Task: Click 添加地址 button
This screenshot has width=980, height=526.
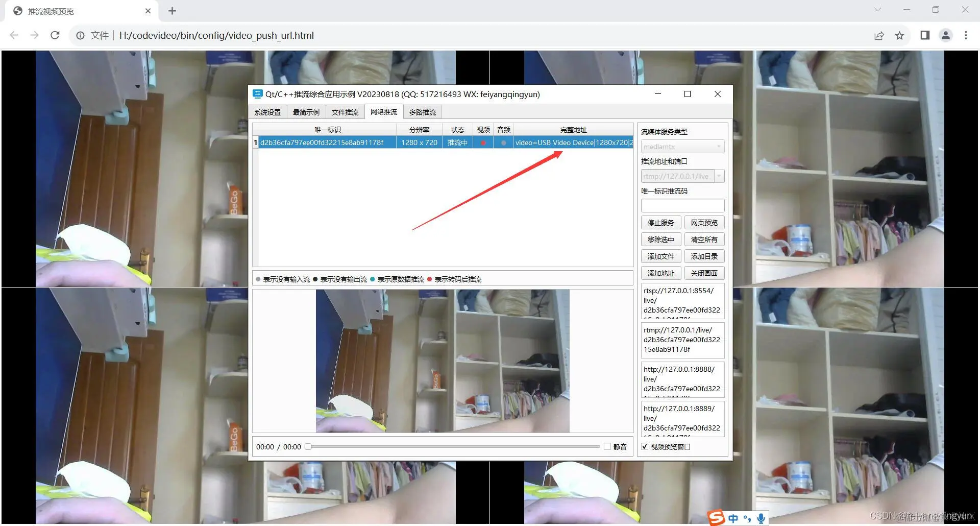Action: pos(661,273)
